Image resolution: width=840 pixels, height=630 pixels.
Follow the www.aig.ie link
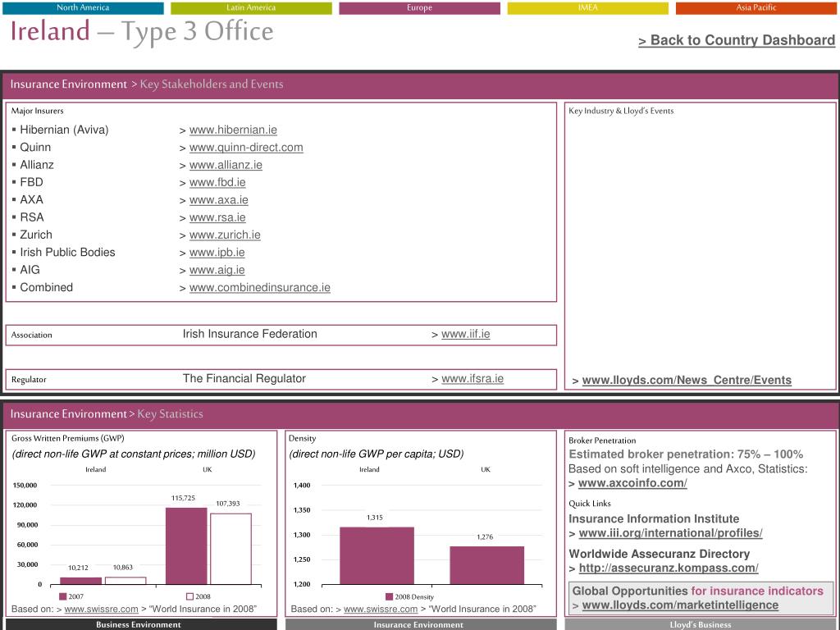click(217, 270)
